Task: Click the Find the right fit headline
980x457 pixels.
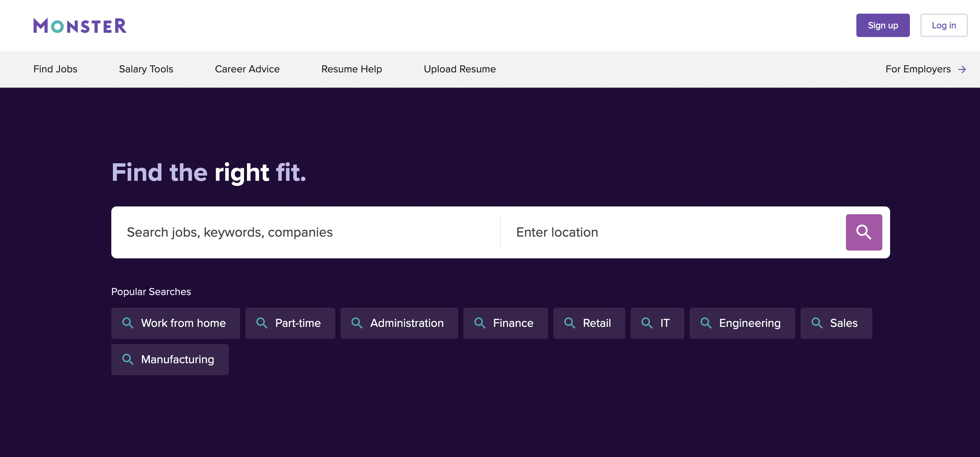Action: point(208,173)
